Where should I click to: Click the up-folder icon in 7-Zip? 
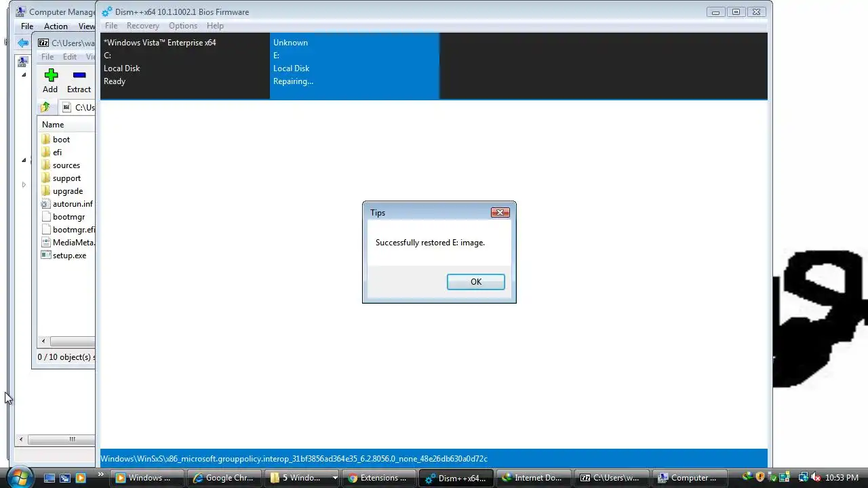click(45, 107)
